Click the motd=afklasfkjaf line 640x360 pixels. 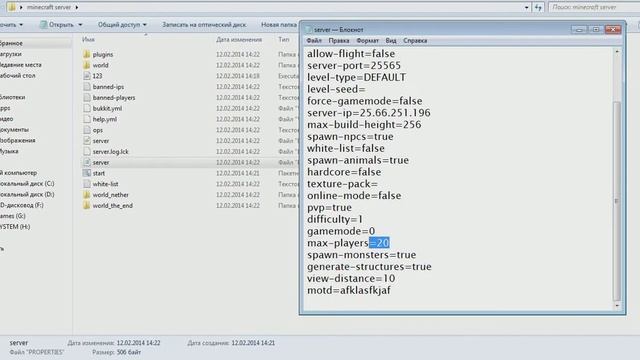click(x=349, y=291)
